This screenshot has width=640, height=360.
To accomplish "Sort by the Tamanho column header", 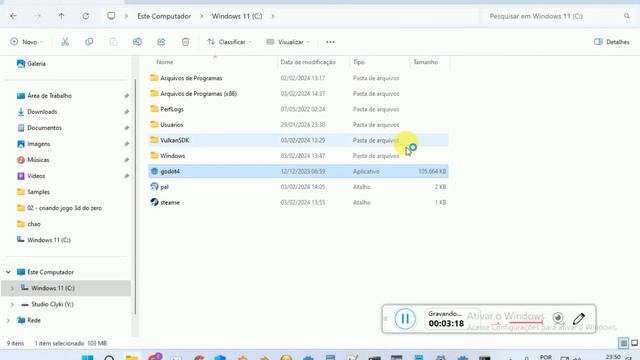I will [x=425, y=62].
